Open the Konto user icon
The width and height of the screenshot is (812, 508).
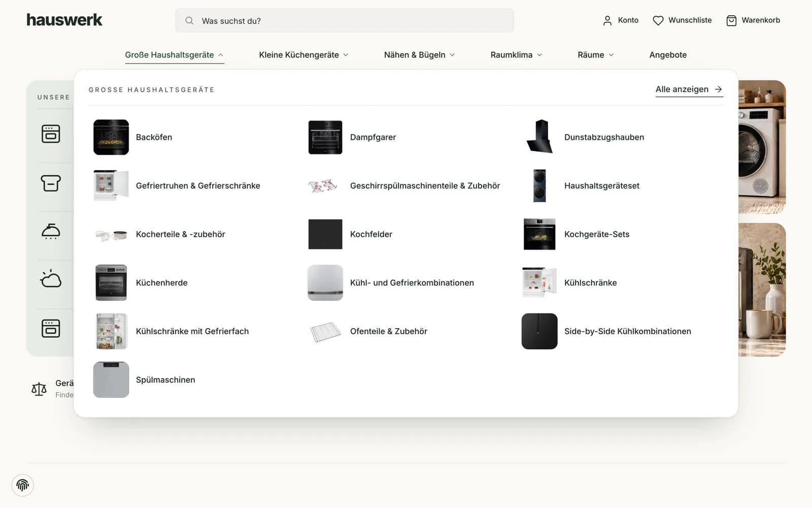click(x=607, y=20)
